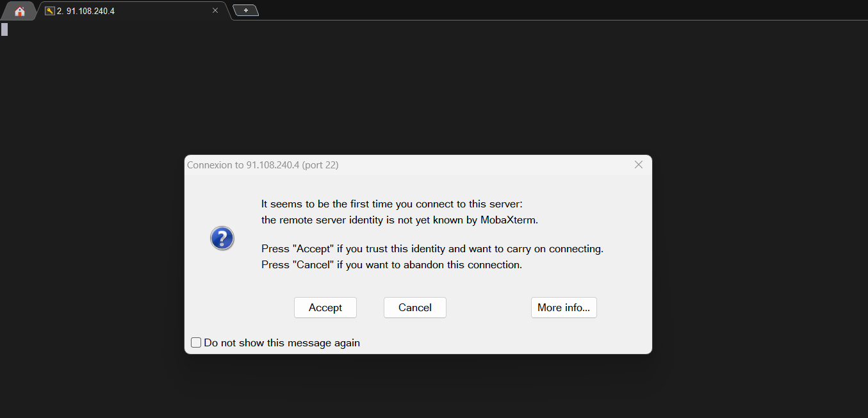The height and width of the screenshot is (418, 868).
Task: Open More info about the server identity
Action: pos(564,307)
